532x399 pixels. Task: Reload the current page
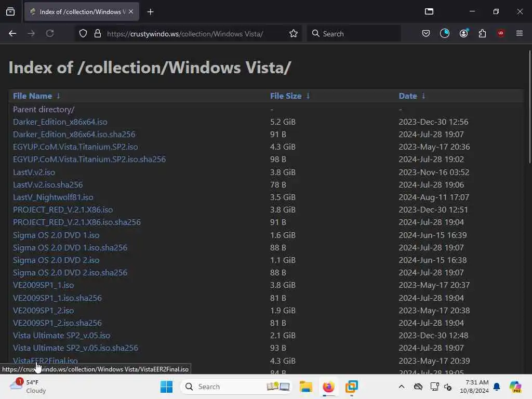pyautogui.click(x=50, y=34)
